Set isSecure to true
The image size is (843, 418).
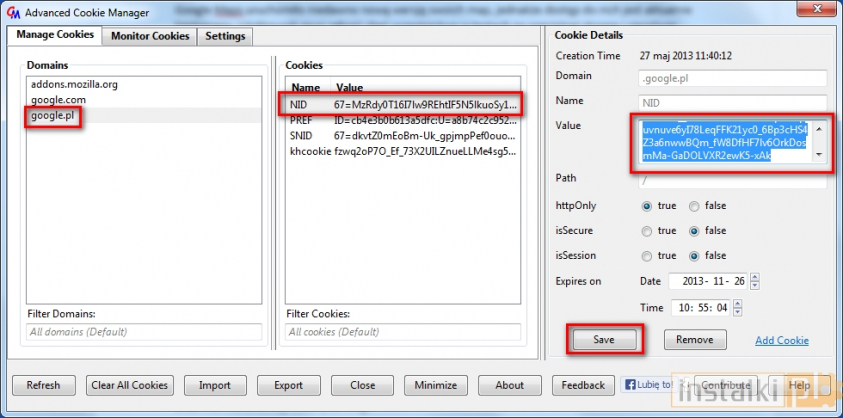[647, 230]
